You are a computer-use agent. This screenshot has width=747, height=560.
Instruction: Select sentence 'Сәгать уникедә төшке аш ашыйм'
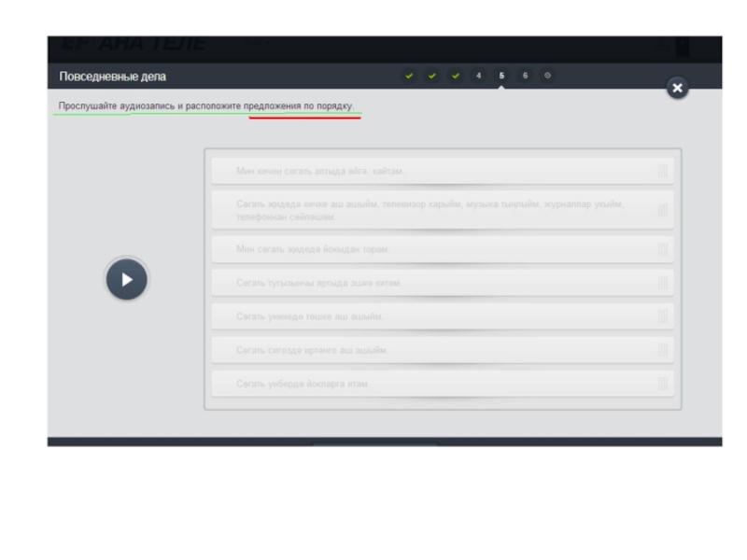443,316
